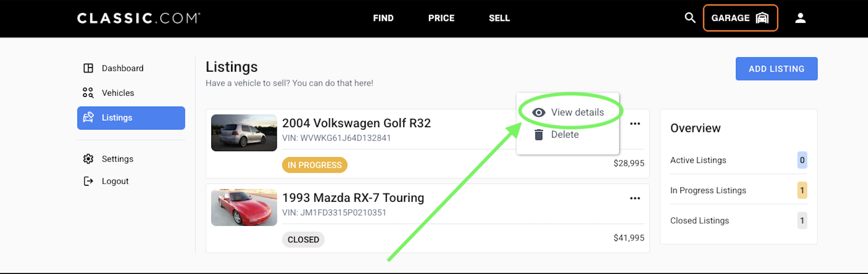The height and width of the screenshot is (274, 868).
Task: Open the FIND navigation menu
Action: (383, 18)
